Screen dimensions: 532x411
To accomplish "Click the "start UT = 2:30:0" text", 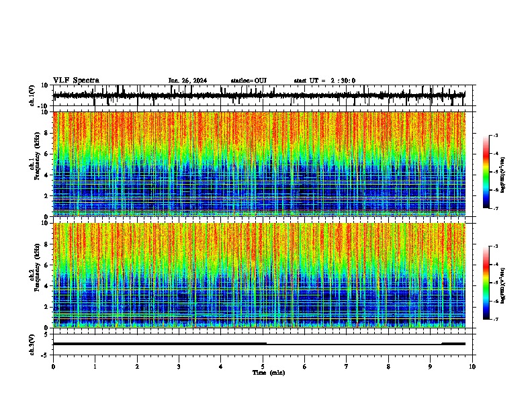I will [x=324, y=81].
